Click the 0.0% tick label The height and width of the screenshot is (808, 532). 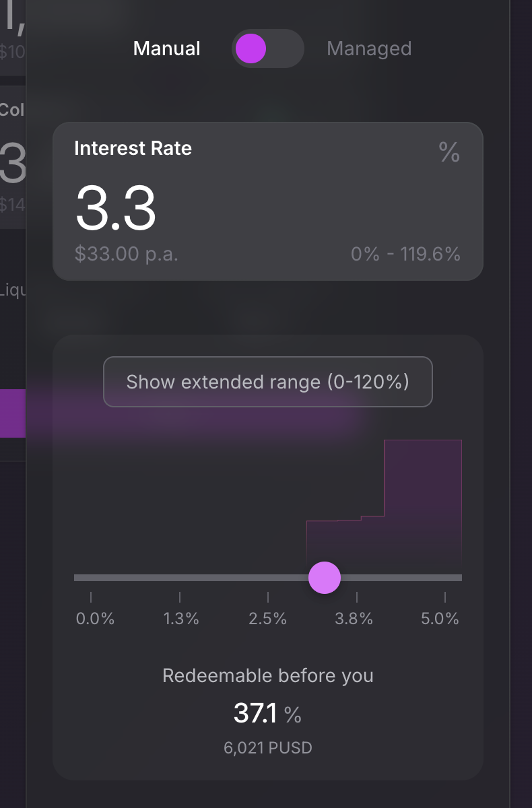tap(95, 619)
